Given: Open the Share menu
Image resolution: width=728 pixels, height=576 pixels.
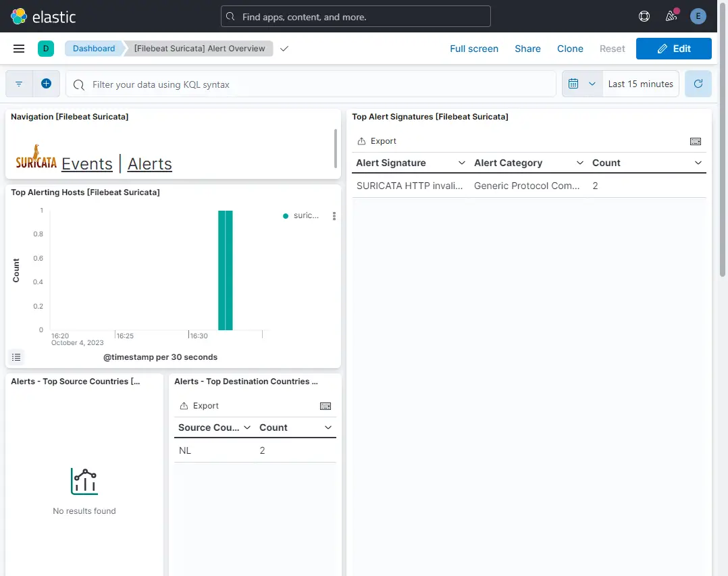Looking at the screenshot, I should 527,49.
